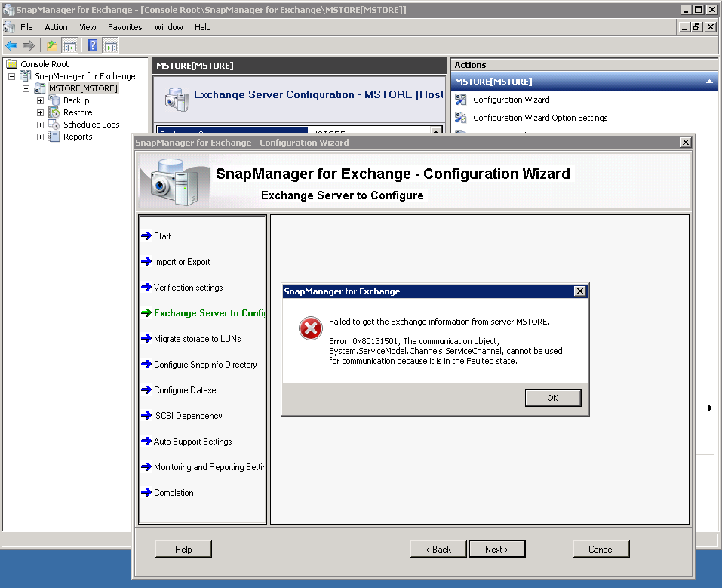The width and height of the screenshot is (722, 588).
Task: Click the submenu arrow in Actions pane
Action: coord(710,408)
